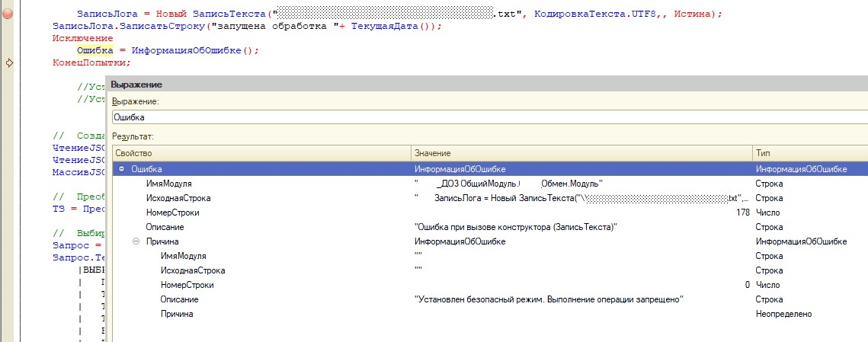Screen dimensions: 868x342
Task: Click the 'Ошибка при вызове конструктора' value cell
Action: click(x=516, y=227)
